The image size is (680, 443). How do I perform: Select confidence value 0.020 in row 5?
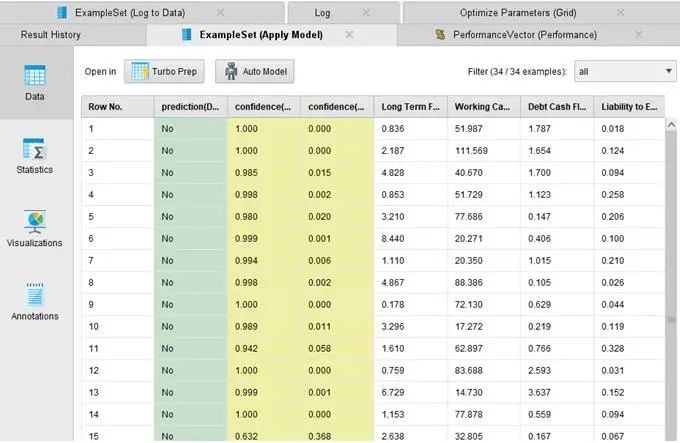[320, 217]
